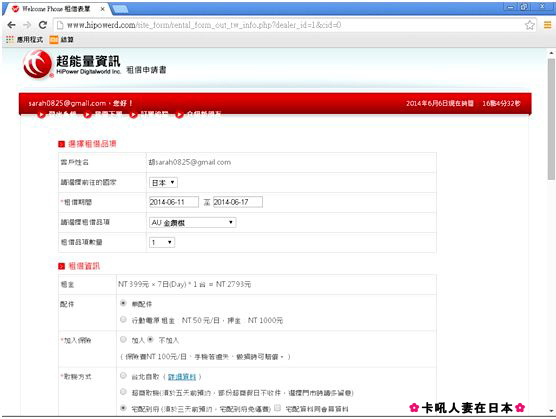The width and height of the screenshot is (556, 419).
Task: Click the page scrollbar down arrow
Action: coord(551,411)
